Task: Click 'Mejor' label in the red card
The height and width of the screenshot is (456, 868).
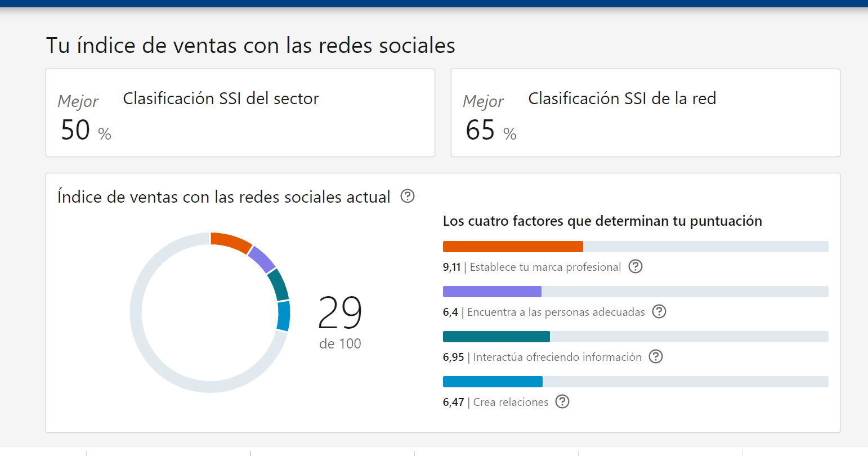Action: point(483,101)
